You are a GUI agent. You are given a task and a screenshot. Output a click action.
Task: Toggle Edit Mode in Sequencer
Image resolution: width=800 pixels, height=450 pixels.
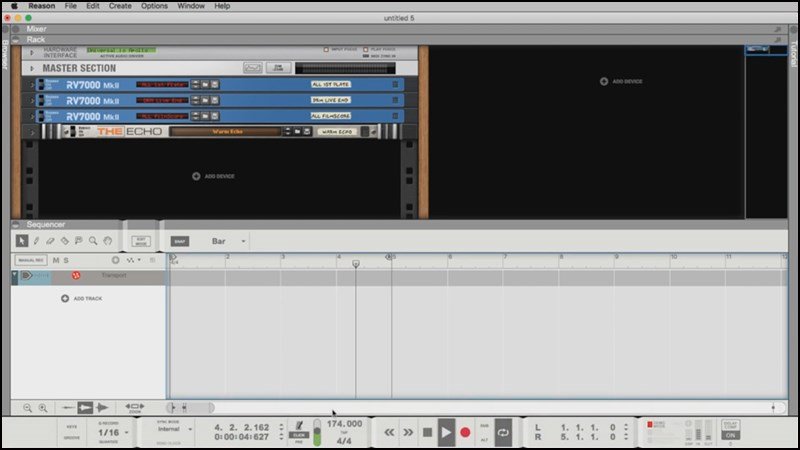pyautogui.click(x=141, y=241)
